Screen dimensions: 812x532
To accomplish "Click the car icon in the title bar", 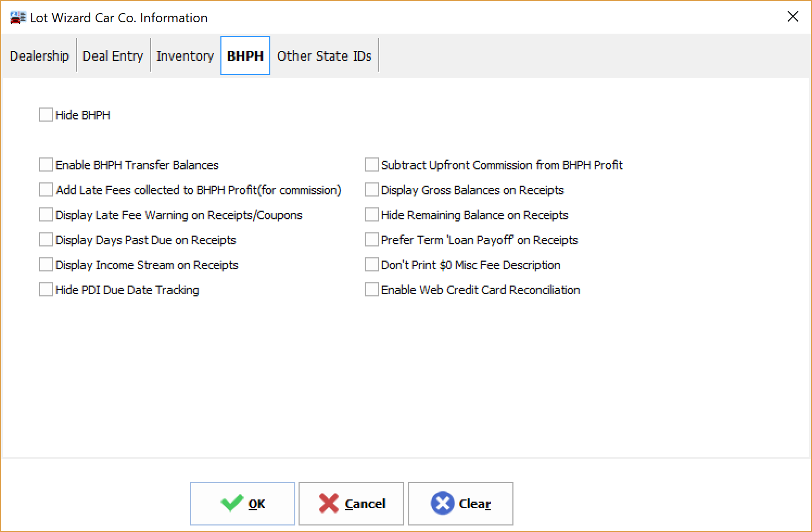I will coord(17,16).
